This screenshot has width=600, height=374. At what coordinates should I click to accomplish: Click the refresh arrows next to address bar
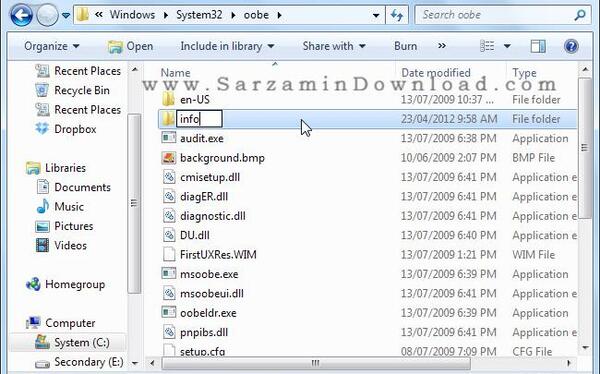[396, 15]
